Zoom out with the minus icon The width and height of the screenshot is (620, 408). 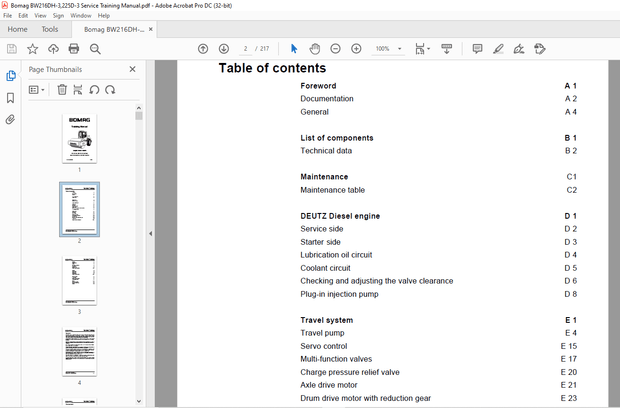pos(335,49)
